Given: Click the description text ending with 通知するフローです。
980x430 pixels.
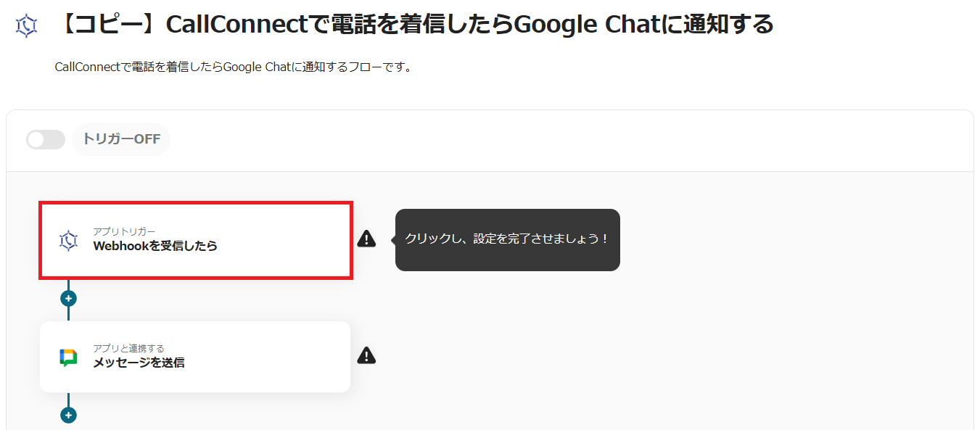Looking at the screenshot, I should tap(234, 67).
